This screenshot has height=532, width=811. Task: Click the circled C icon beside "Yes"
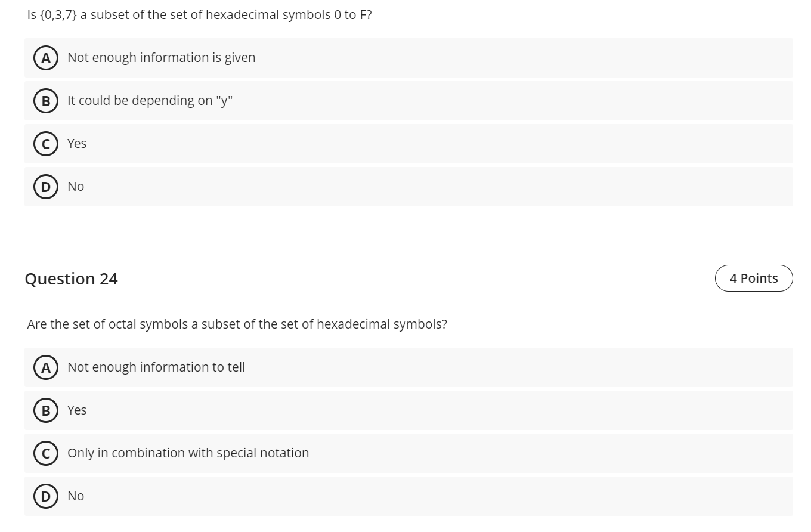(46, 144)
